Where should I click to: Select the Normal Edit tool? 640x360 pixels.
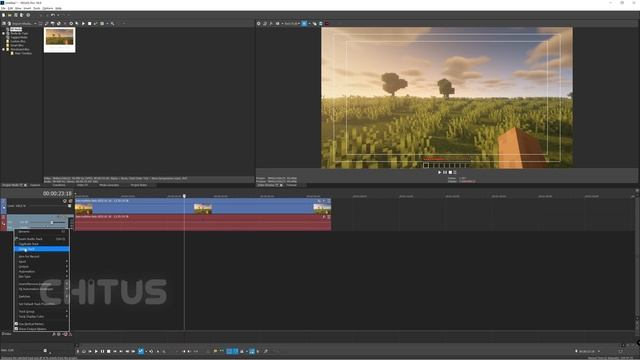click(x=141, y=351)
